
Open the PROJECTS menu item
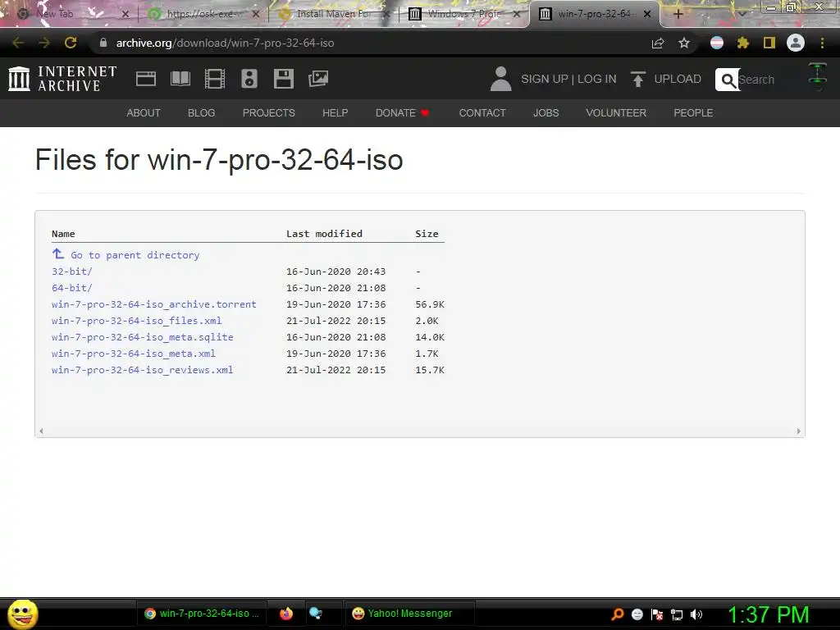click(x=269, y=113)
